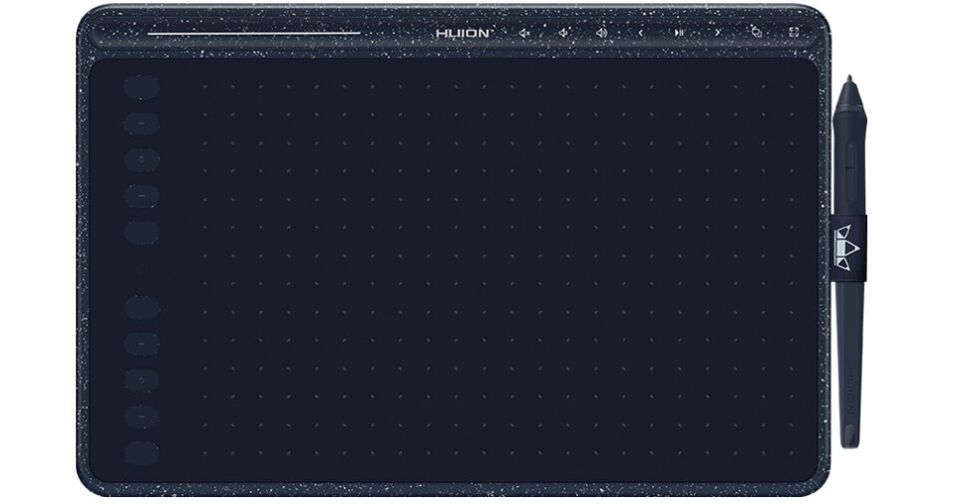Viewport: 980px width, 504px height.
Task: Click the touch strip line beside HUION
Action: coord(254,33)
